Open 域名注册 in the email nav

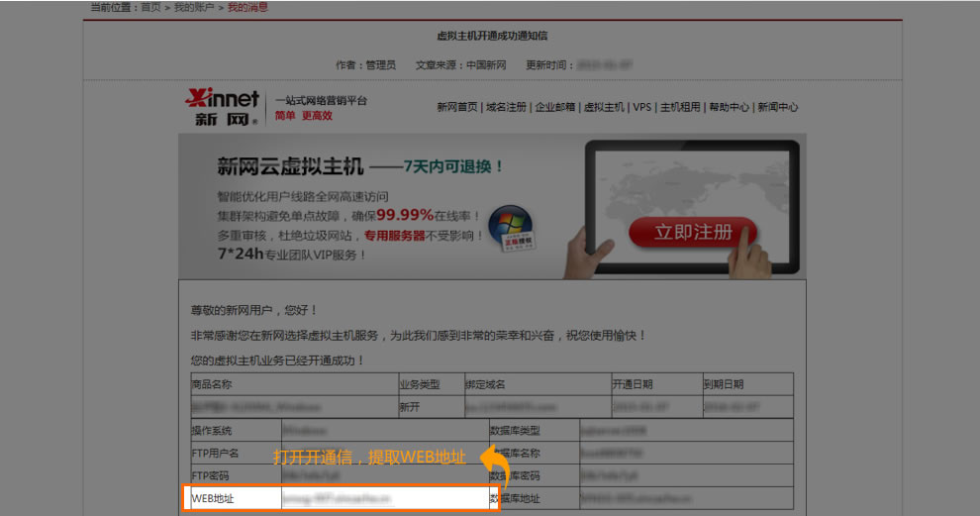pyautogui.click(x=506, y=107)
